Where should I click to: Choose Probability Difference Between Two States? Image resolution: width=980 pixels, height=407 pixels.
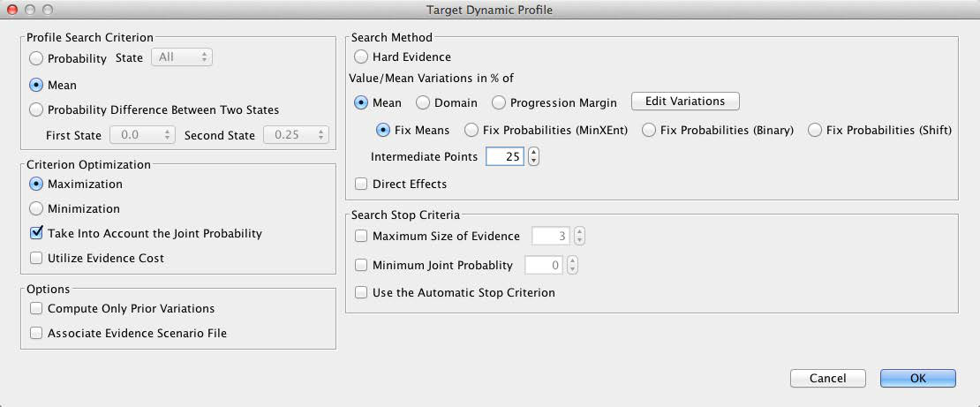click(x=36, y=110)
